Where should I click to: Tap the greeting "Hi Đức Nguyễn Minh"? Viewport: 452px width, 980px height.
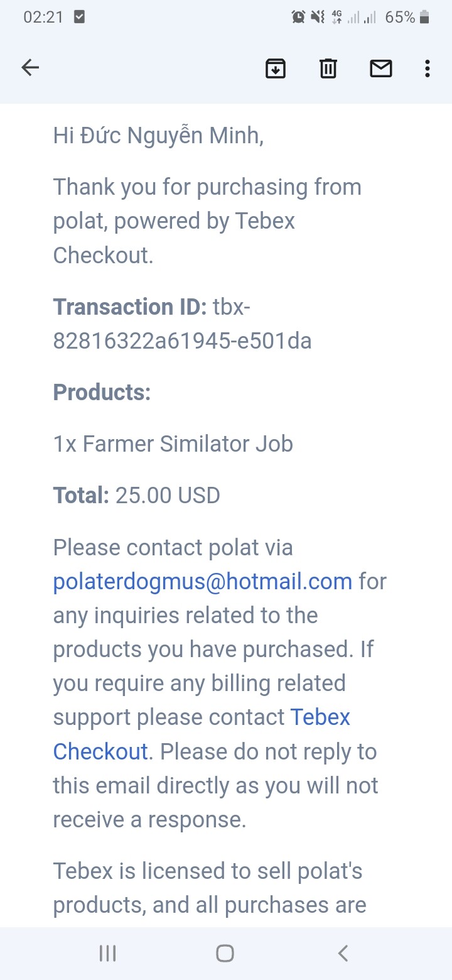pos(158,135)
